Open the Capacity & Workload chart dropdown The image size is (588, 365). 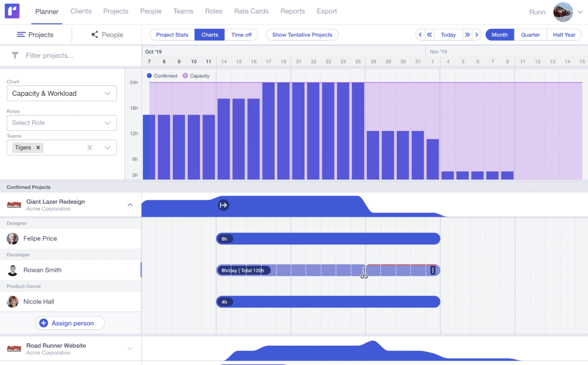pos(61,93)
